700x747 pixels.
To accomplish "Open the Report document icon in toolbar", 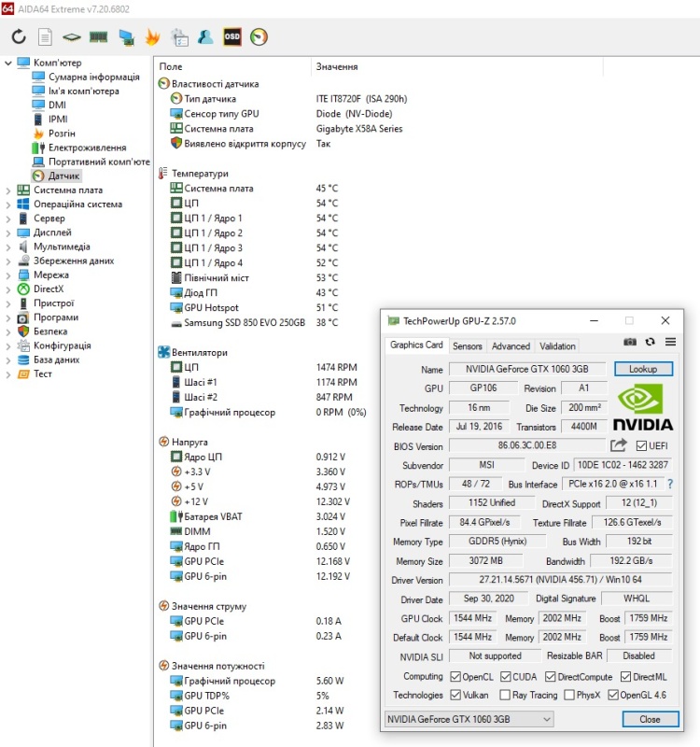I will click(45, 36).
